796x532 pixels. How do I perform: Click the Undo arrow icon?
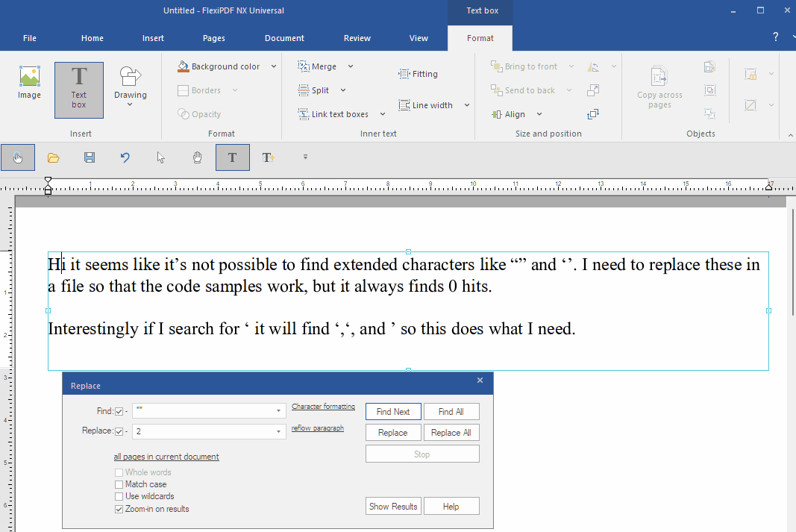[125, 157]
